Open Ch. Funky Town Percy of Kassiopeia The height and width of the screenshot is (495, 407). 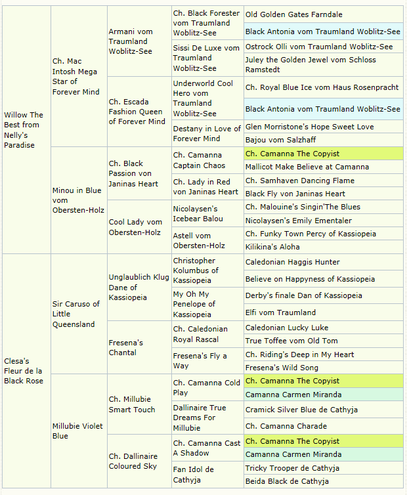311,234
